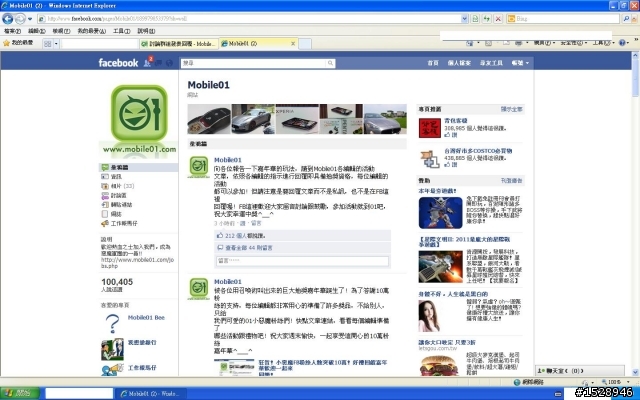Click the black car key photo thumbnail
The width and height of the screenshot is (640, 400).
[209, 119]
